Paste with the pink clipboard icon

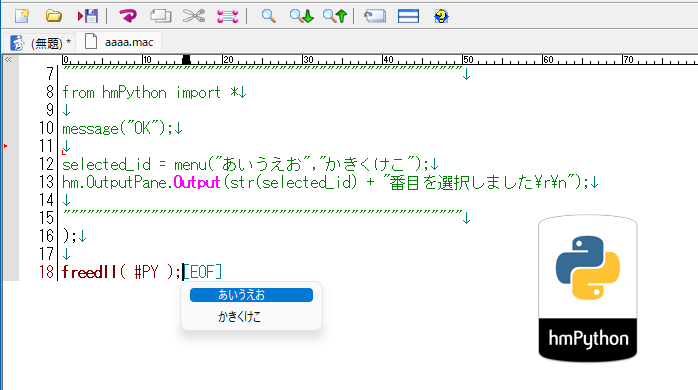pos(227,16)
